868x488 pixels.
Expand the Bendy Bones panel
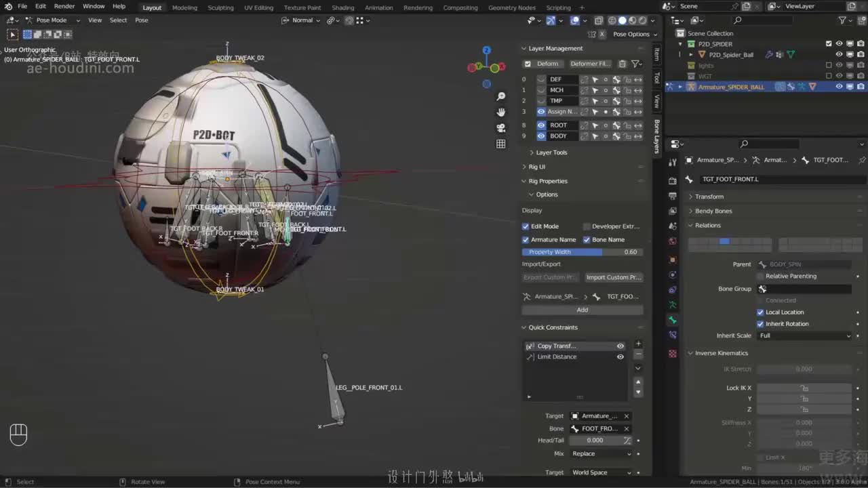[713, 211]
